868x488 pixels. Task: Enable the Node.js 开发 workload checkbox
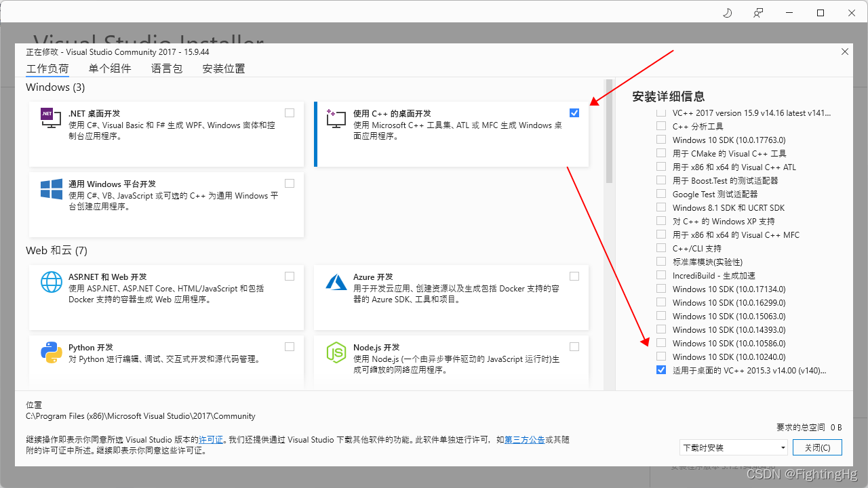[x=574, y=347]
